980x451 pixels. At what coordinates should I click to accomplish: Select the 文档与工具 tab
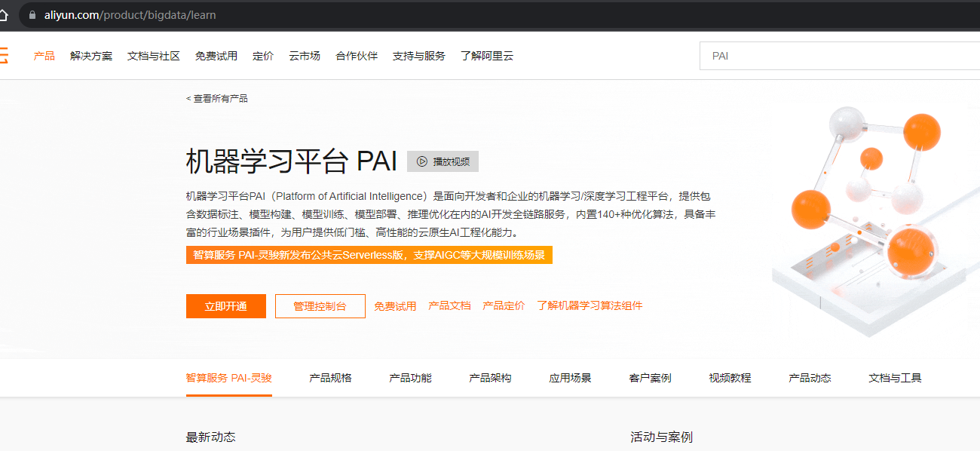pos(895,378)
